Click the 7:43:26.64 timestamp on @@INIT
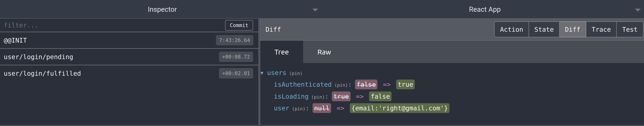Image resolution: width=644 pixels, height=126 pixels. point(234,40)
